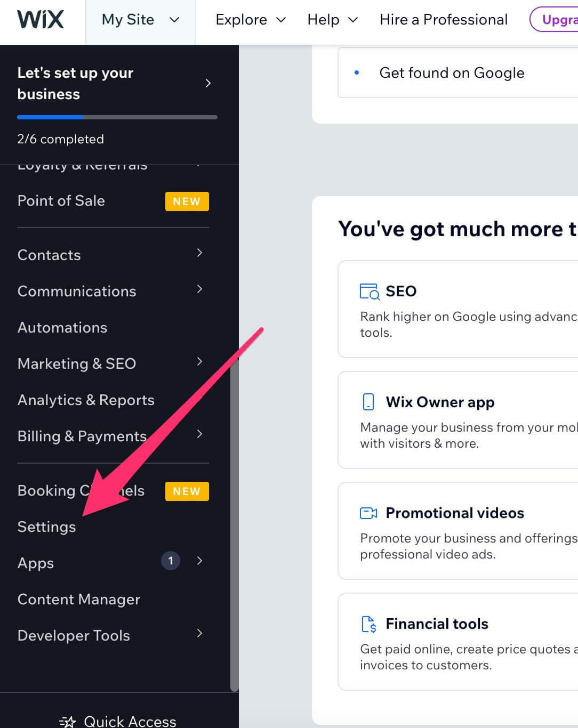Open Get found on Google step
The width and height of the screenshot is (578, 728).
(458, 72)
